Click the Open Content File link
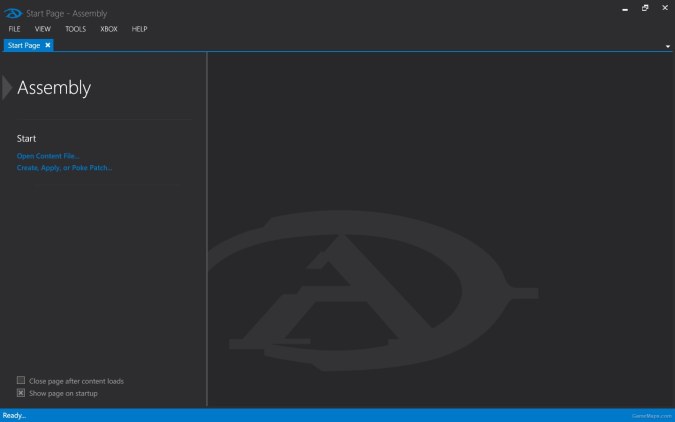The height and width of the screenshot is (422, 675). [x=48, y=156]
